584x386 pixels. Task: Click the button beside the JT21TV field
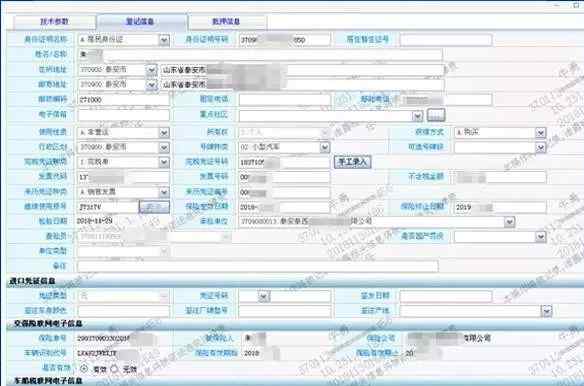tap(154, 207)
